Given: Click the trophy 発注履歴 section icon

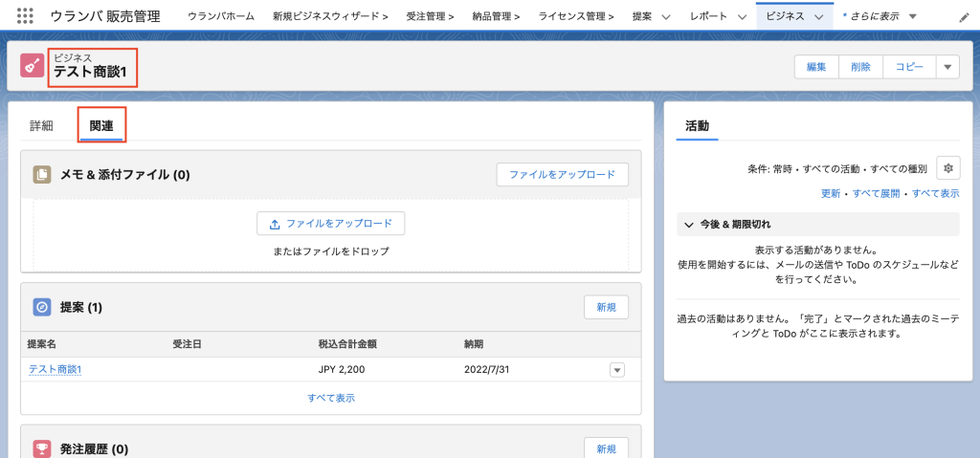Looking at the screenshot, I should point(42,448).
